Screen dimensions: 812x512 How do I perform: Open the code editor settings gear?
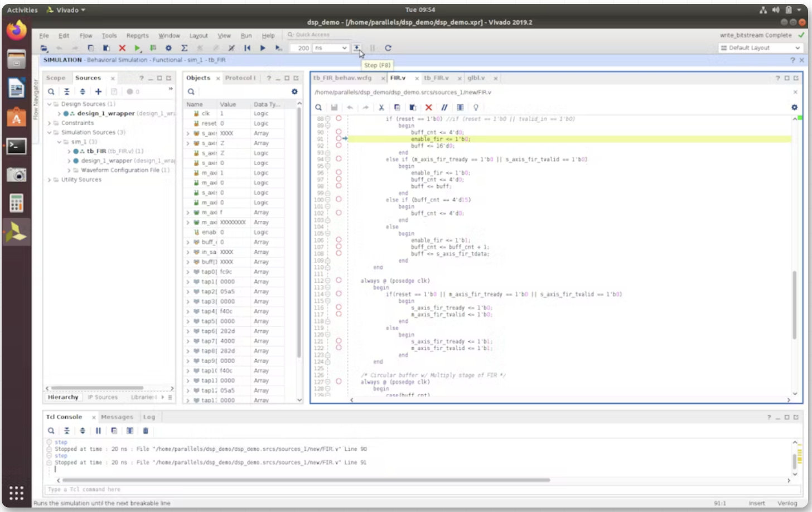point(794,107)
